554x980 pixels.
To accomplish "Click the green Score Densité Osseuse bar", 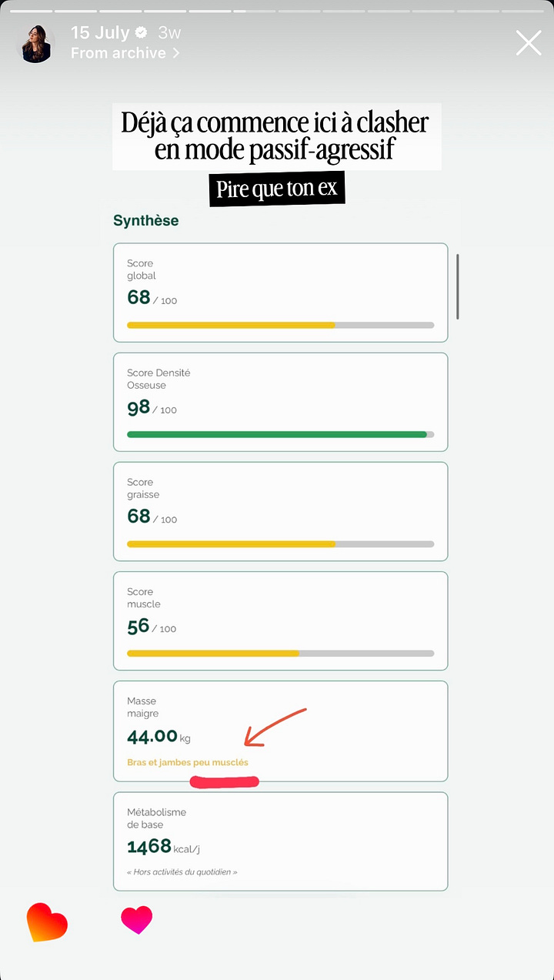I will [x=280, y=434].
